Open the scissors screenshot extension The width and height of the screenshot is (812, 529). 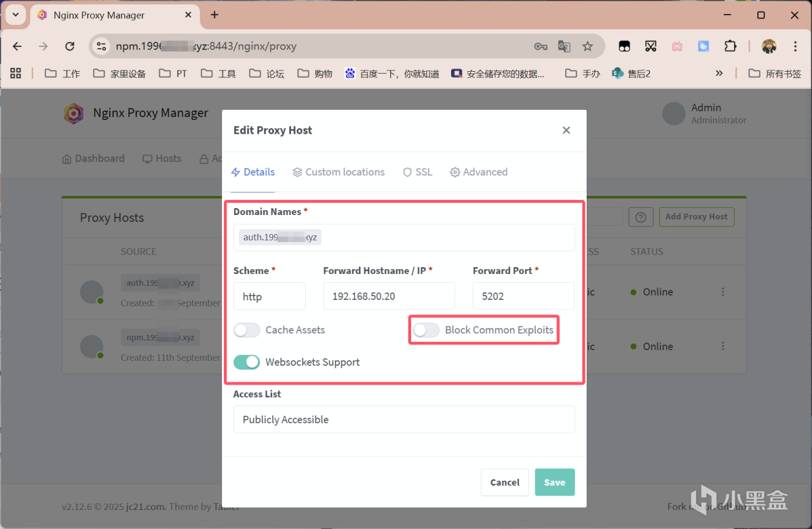(651, 46)
